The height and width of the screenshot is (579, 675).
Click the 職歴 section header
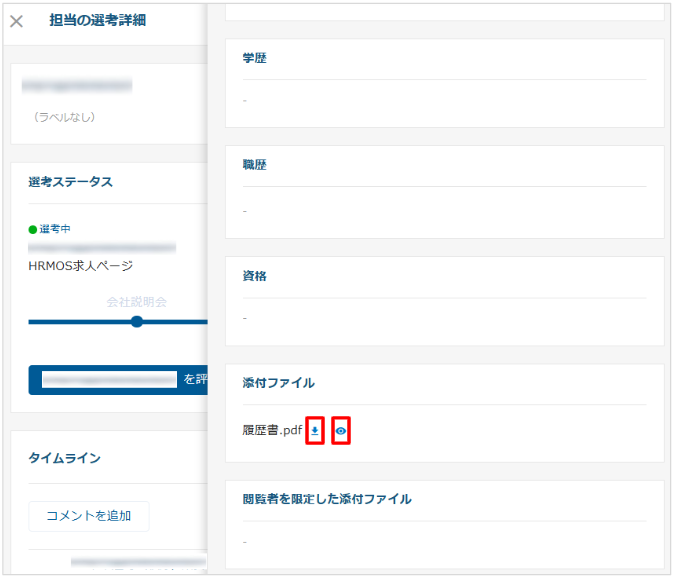pos(255,165)
